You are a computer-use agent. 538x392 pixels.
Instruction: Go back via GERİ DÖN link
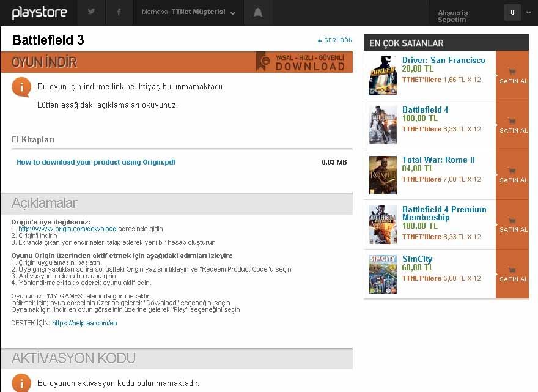tap(335, 40)
